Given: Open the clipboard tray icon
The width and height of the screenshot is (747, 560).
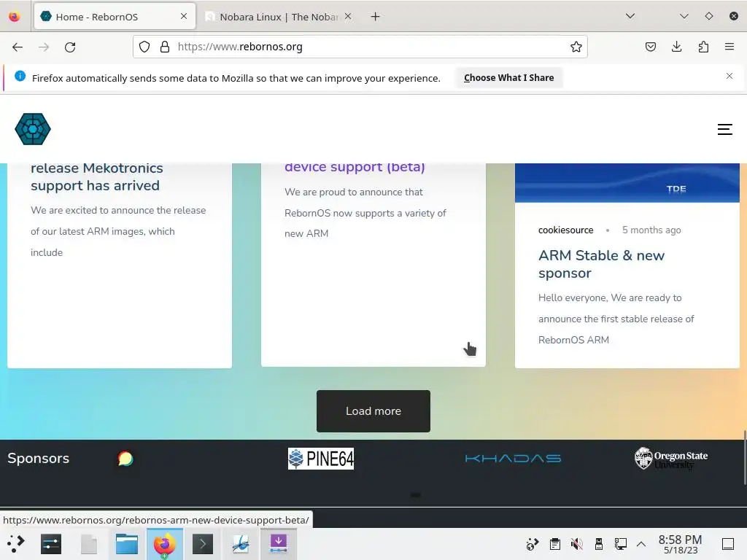Looking at the screenshot, I should tap(554, 544).
